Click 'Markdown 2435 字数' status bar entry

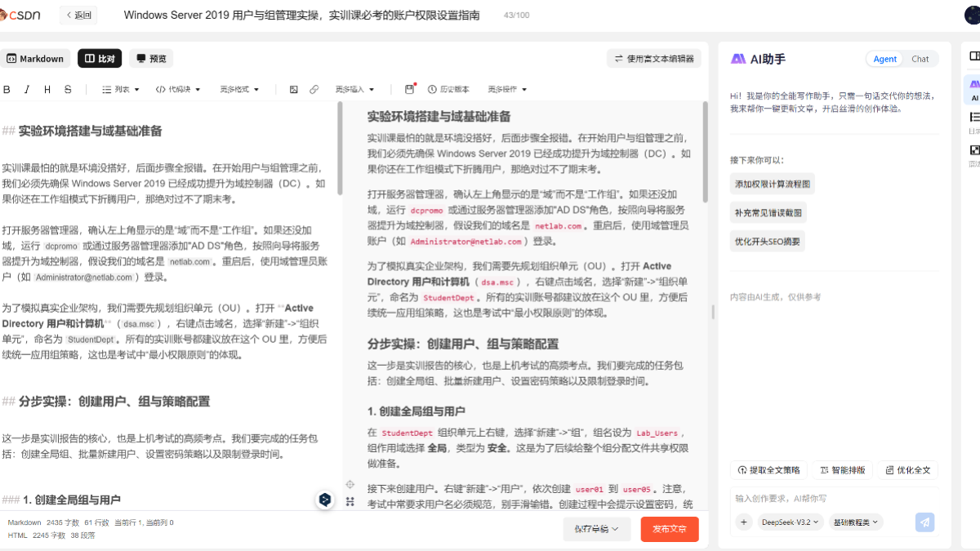click(x=43, y=522)
